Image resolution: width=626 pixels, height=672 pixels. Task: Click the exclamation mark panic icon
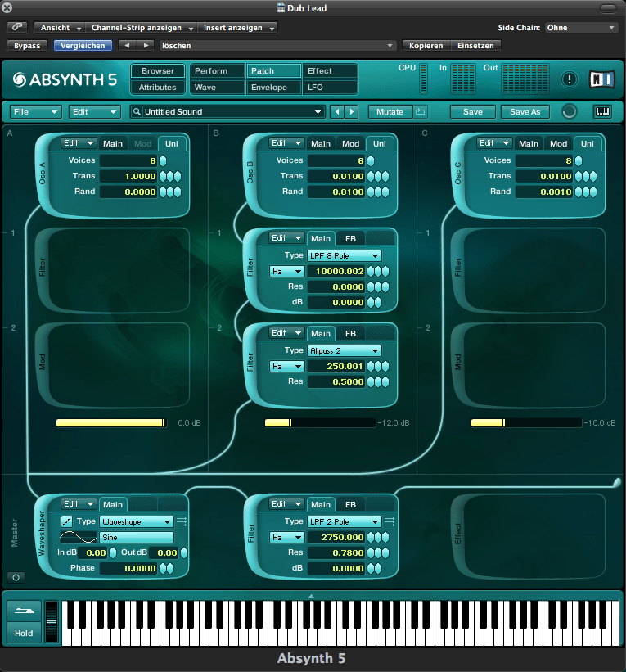[x=570, y=79]
